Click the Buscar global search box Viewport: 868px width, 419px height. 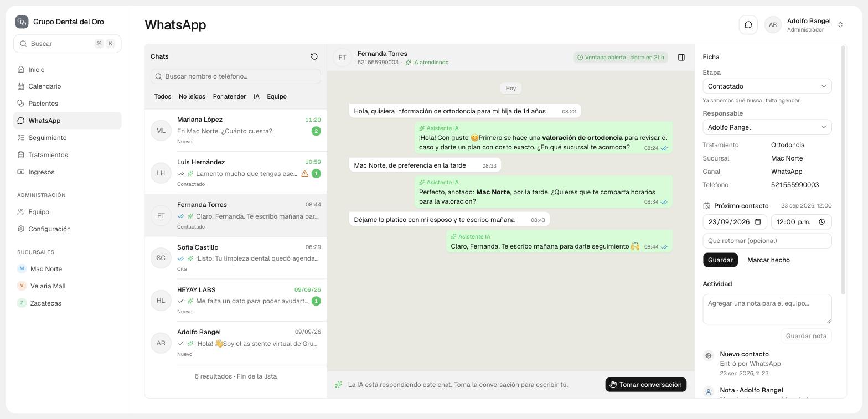coord(68,44)
